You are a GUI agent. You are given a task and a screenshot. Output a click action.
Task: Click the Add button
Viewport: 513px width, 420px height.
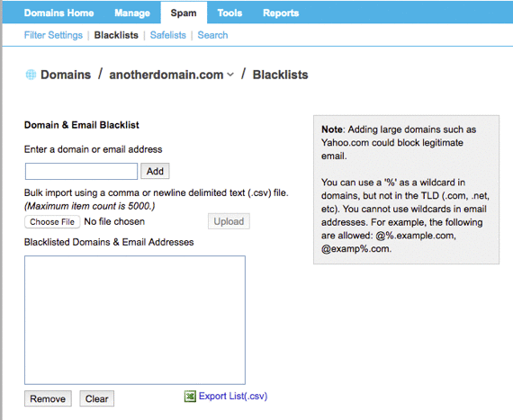[x=155, y=171]
